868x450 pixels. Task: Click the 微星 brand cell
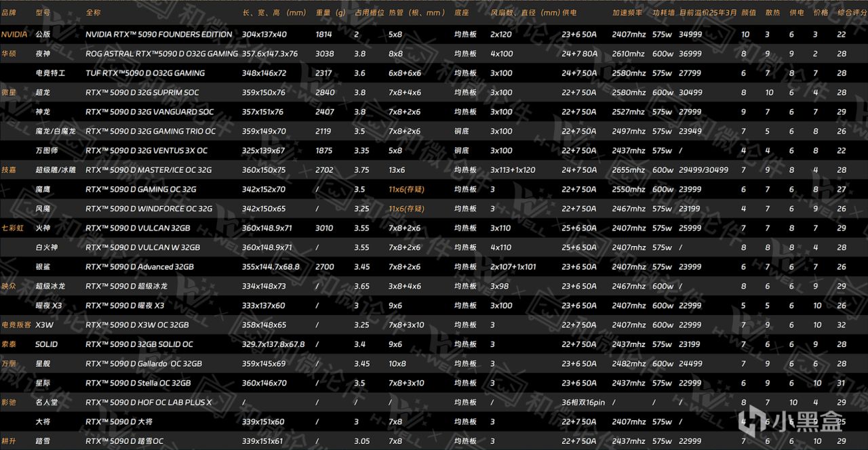9,92
